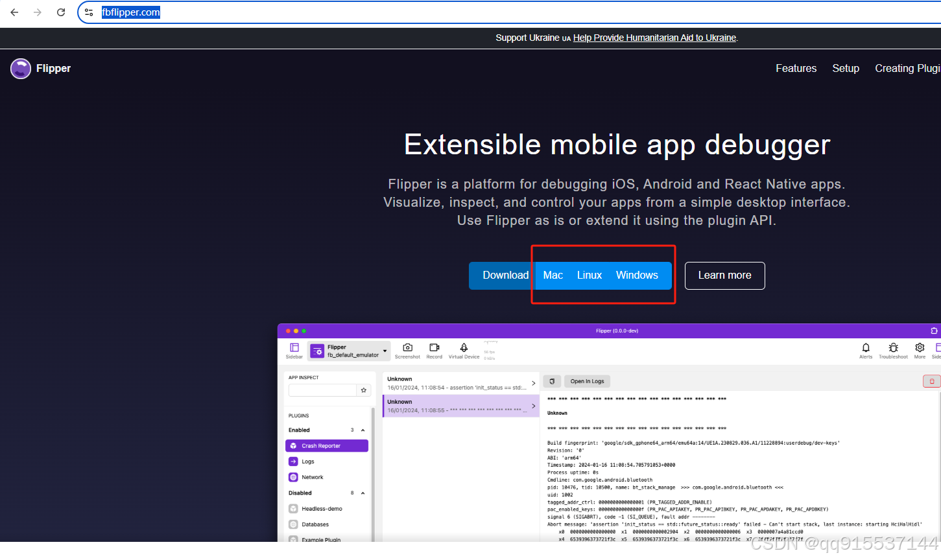
Task: Click the Open In Logs button
Action: point(586,381)
